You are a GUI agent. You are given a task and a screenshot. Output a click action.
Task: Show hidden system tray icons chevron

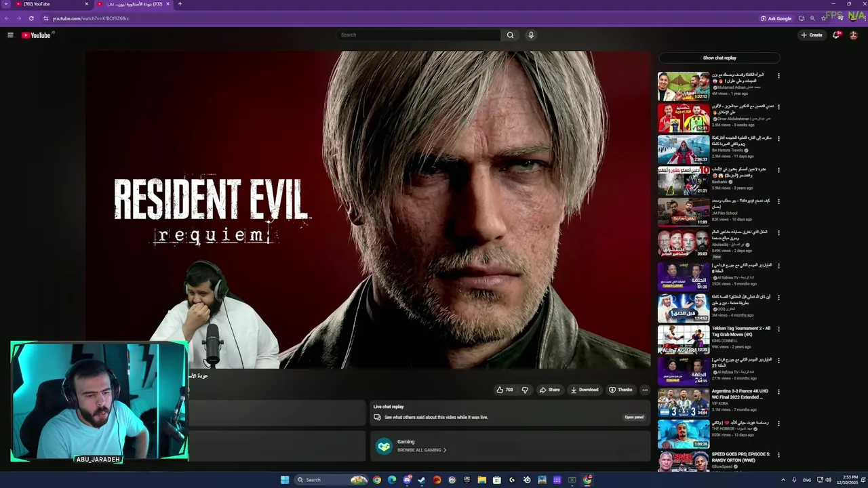[783, 480]
